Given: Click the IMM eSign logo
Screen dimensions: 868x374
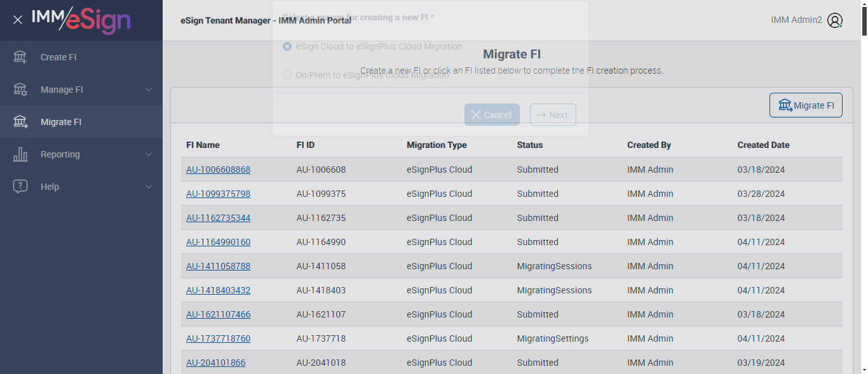Looking at the screenshot, I should point(81,20).
